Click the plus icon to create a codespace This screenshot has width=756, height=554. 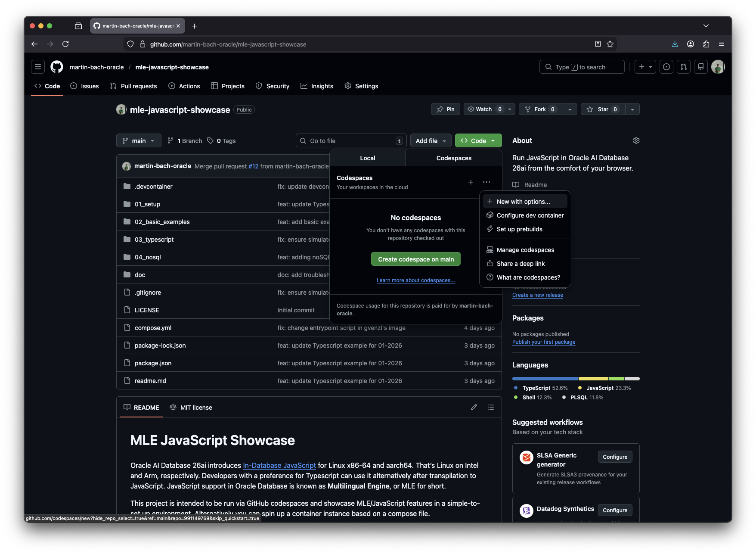click(471, 182)
